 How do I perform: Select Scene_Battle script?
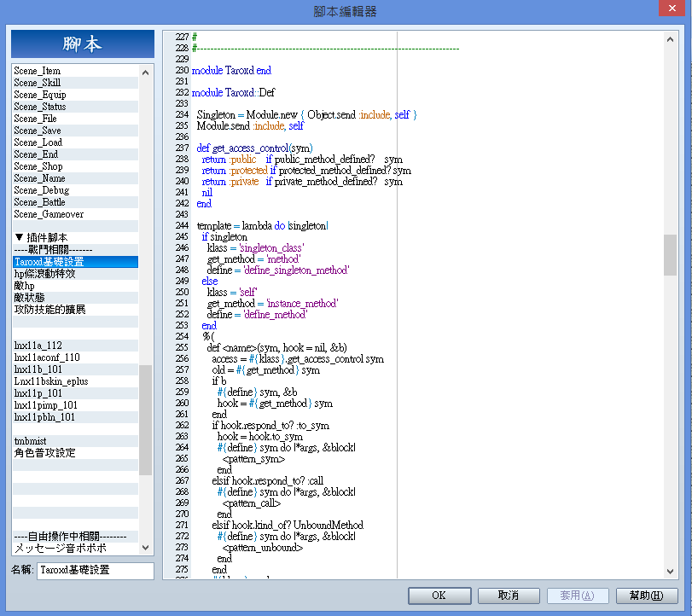[x=75, y=202]
